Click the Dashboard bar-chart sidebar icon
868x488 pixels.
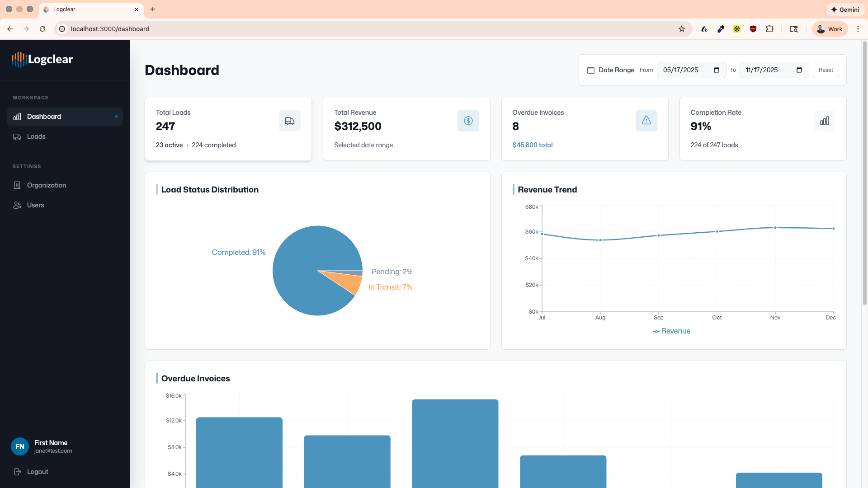pos(17,117)
